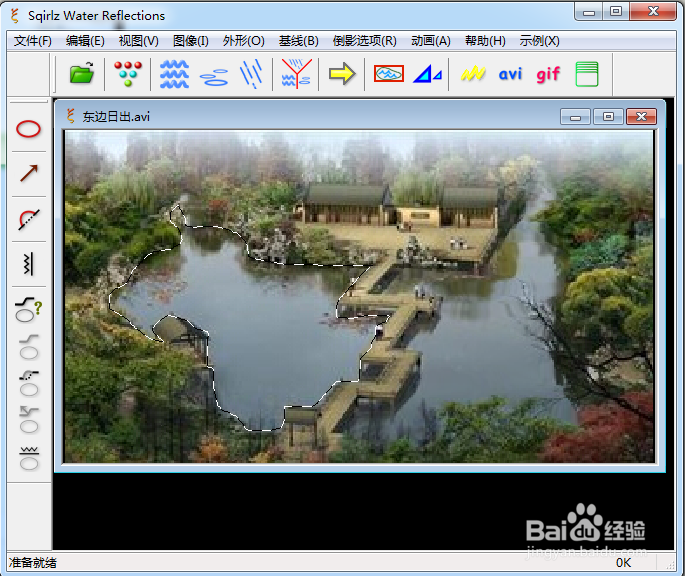Click the colored dots customize icon

coord(128,73)
